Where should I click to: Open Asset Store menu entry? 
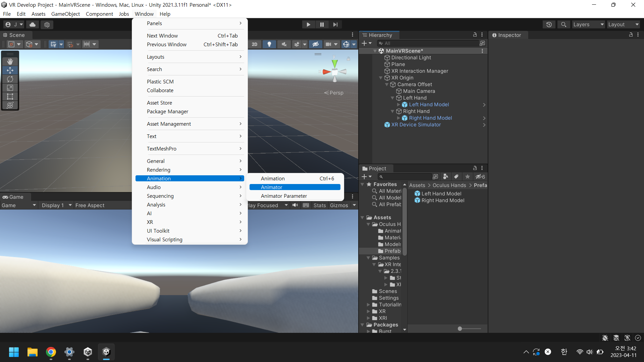click(x=190, y=103)
